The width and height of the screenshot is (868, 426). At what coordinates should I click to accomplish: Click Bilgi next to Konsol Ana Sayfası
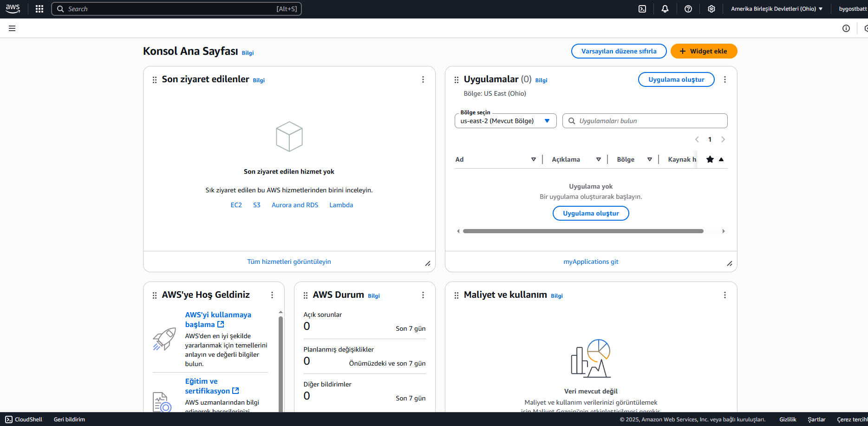coord(248,53)
